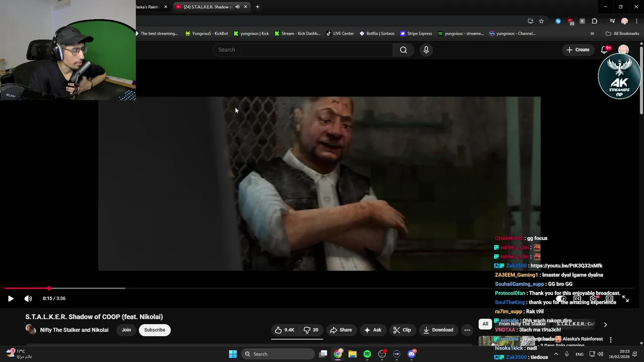The width and height of the screenshot is (644, 362).
Task: Mute the tab via its speaker icon
Action: point(237,7)
